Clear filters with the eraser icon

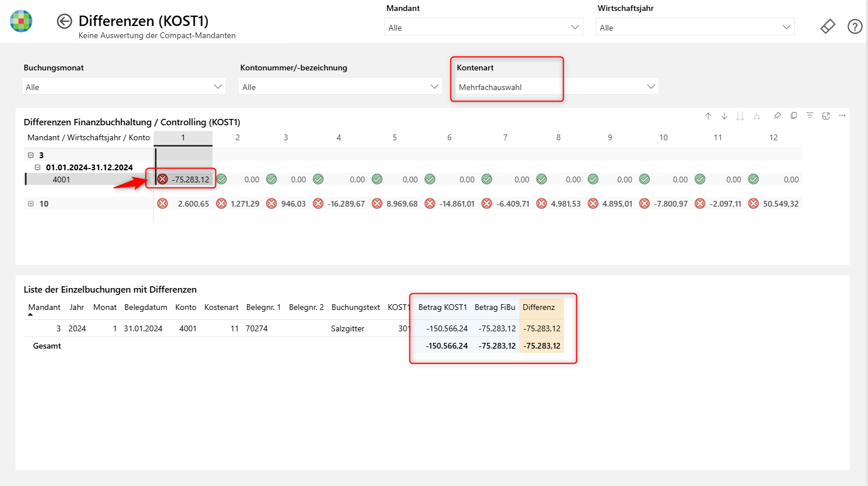pyautogui.click(x=828, y=27)
